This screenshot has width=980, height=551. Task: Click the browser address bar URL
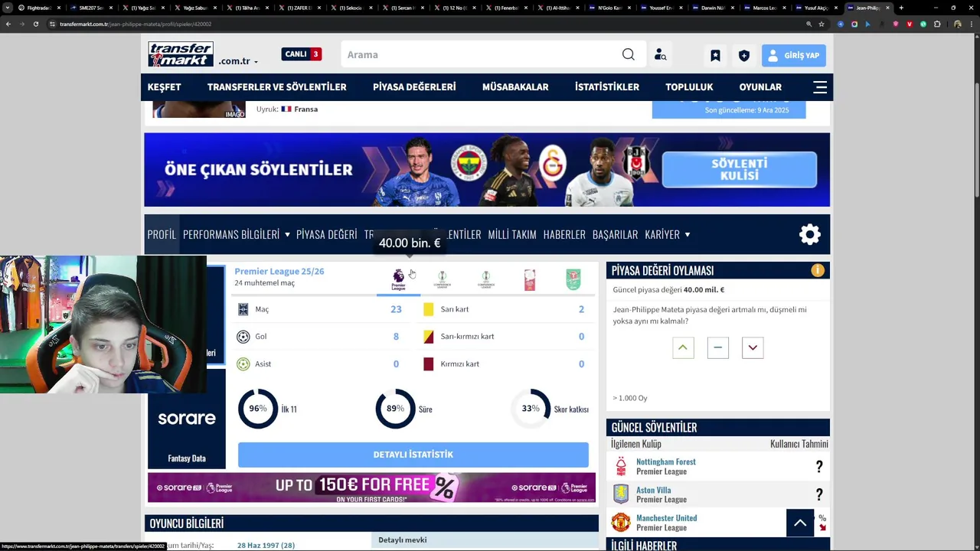(136, 24)
